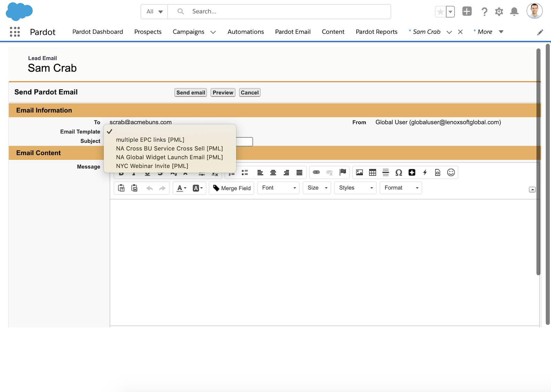Insert a horizontal line
The image size is (551, 392).
[386, 173]
